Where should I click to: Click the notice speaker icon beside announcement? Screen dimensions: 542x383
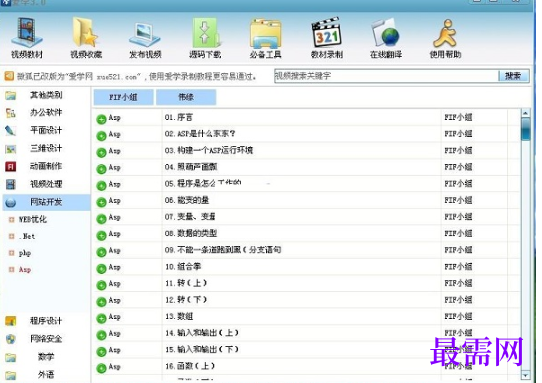pyautogui.click(x=9, y=76)
